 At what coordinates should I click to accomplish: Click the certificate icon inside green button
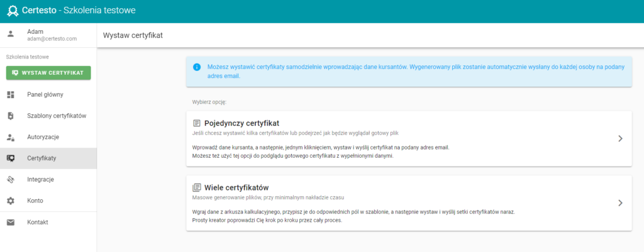tap(15, 73)
